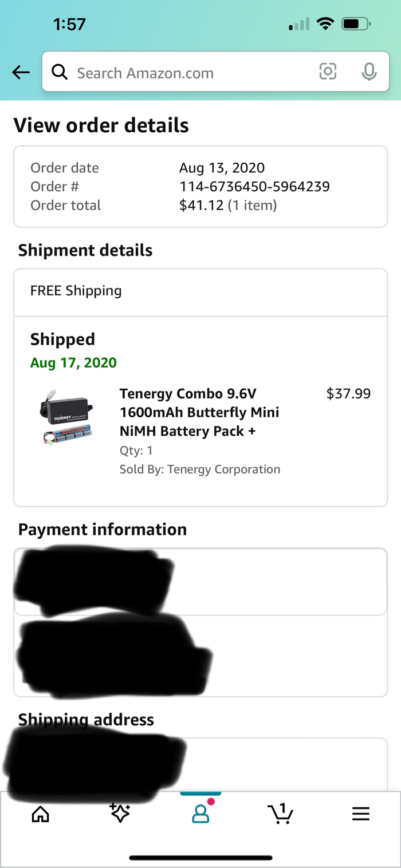
Task: Tap the $37.99 item price
Action: 348,394
